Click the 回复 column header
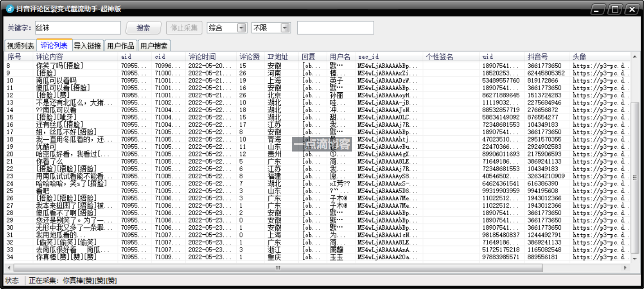The width and height of the screenshot is (644, 289). coord(313,57)
